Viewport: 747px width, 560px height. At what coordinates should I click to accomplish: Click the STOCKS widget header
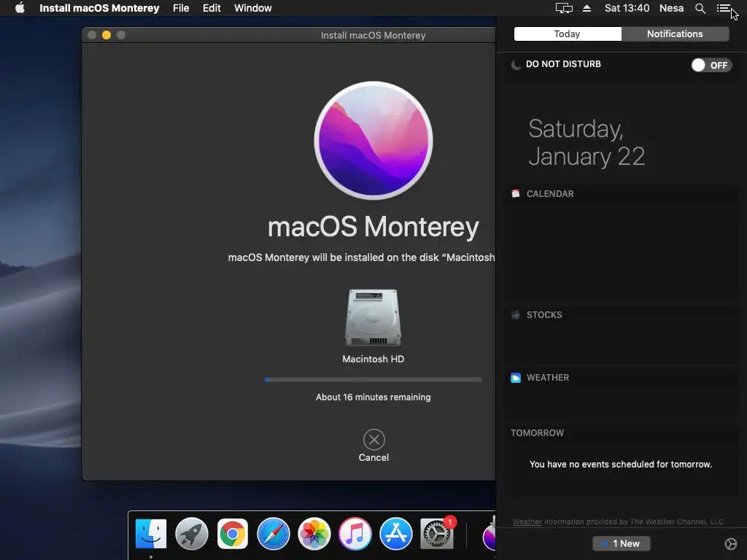point(544,315)
